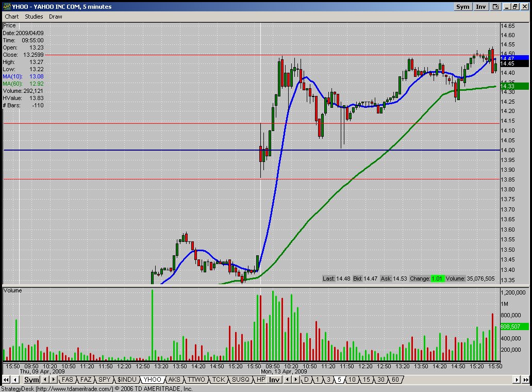
Task: Switch to the FAZ symbol tab
Action: coord(86,380)
